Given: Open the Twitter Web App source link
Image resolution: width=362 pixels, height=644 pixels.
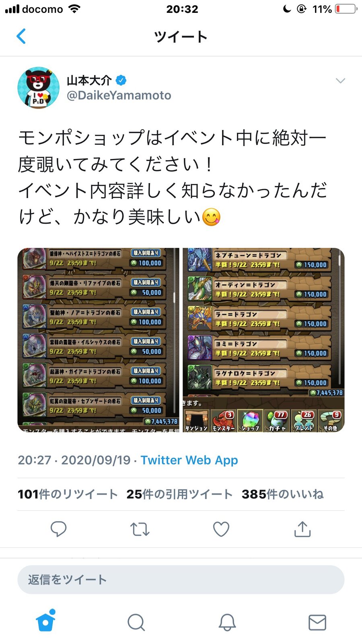Looking at the screenshot, I should click(x=189, y=460).
